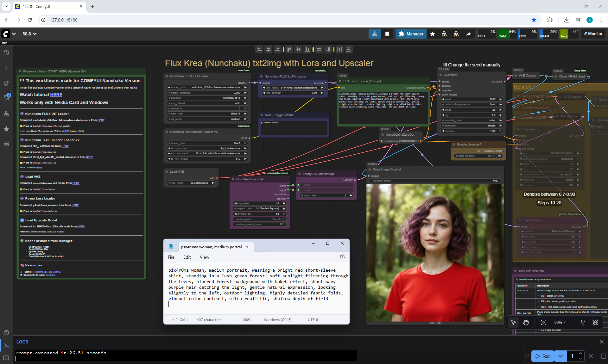Open the 69% zoom dropdown
The width and height of the screenshot is (608, 364).
(x=560, y=322)
